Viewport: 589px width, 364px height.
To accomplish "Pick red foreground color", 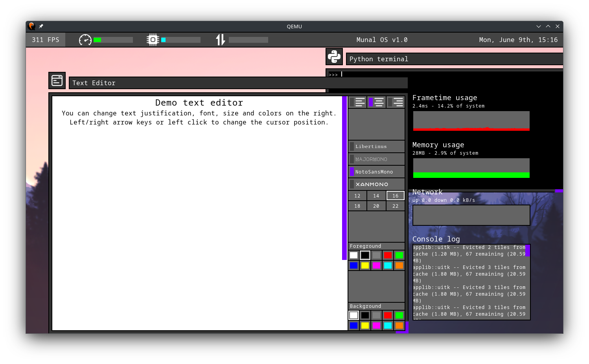I will (388, 255).
